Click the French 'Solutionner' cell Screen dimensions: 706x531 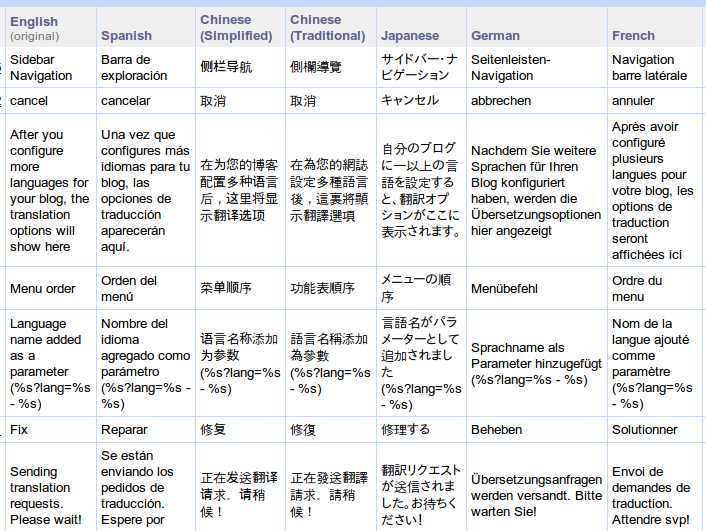(656, 430)
